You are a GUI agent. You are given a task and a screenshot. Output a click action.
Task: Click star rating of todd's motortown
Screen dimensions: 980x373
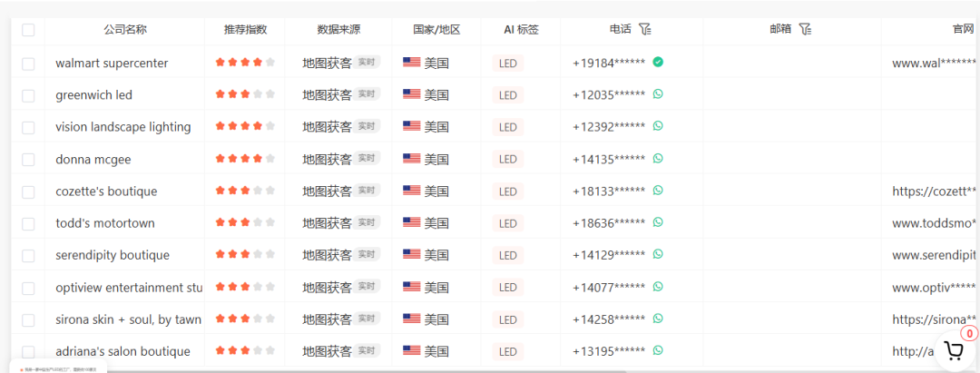pos(245,221)
